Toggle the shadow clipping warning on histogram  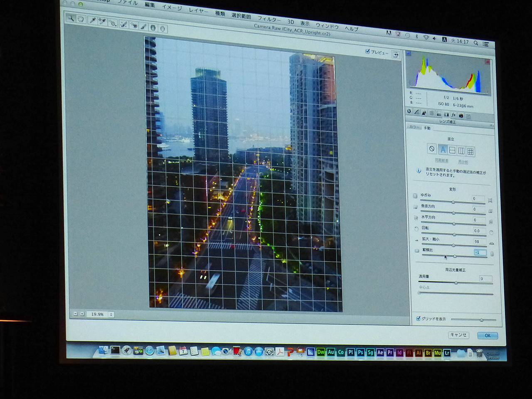click(x=408, y=54)
